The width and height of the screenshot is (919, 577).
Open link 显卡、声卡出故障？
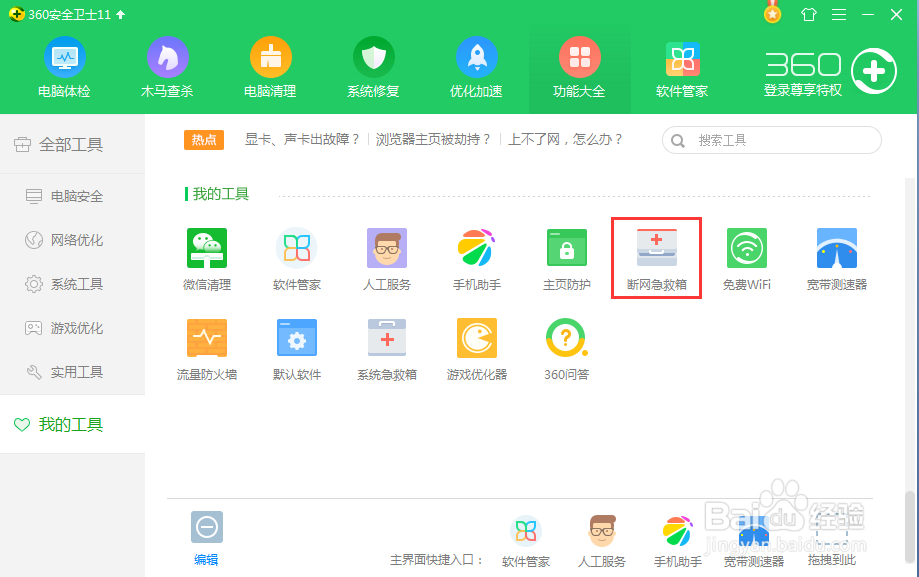[x=302, y=140]
